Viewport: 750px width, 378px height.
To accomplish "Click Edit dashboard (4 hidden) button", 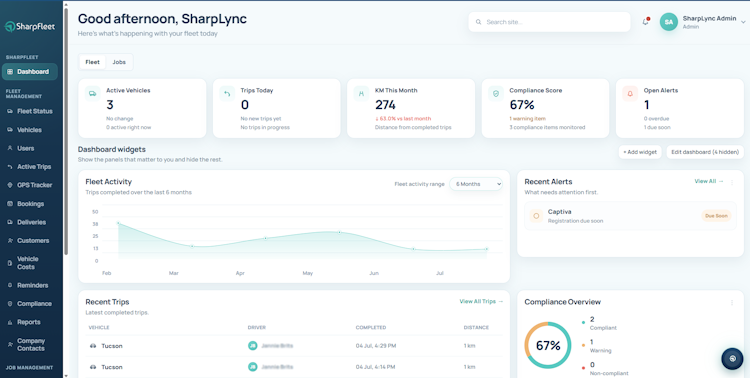I will (x=705, y=152).
